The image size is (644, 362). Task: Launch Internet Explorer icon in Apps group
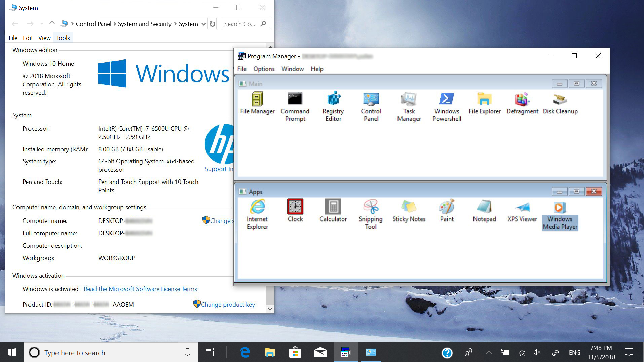257,214
